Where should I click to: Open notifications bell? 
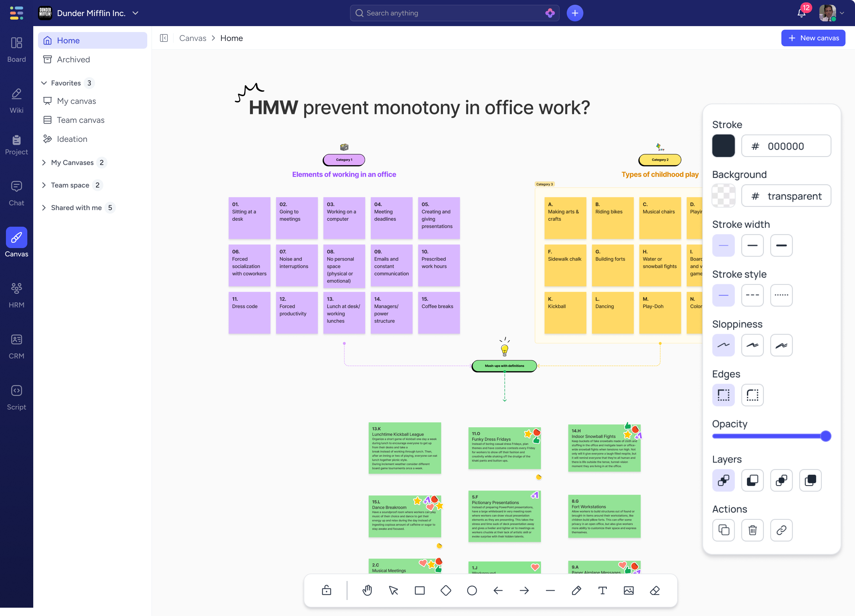pos(801,13)
